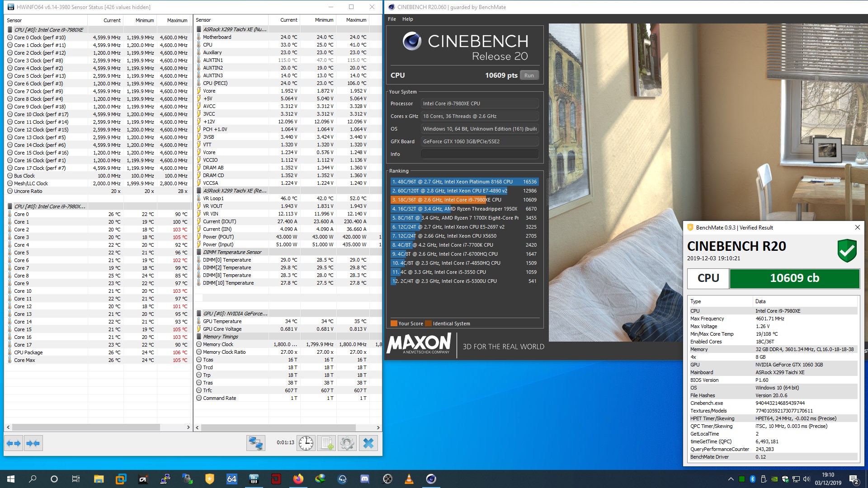Image resolution: width=868 pixels, height=488 pixels.
Task: Open HWiNFO remote network monitoring icon
Action: [255, 443]
